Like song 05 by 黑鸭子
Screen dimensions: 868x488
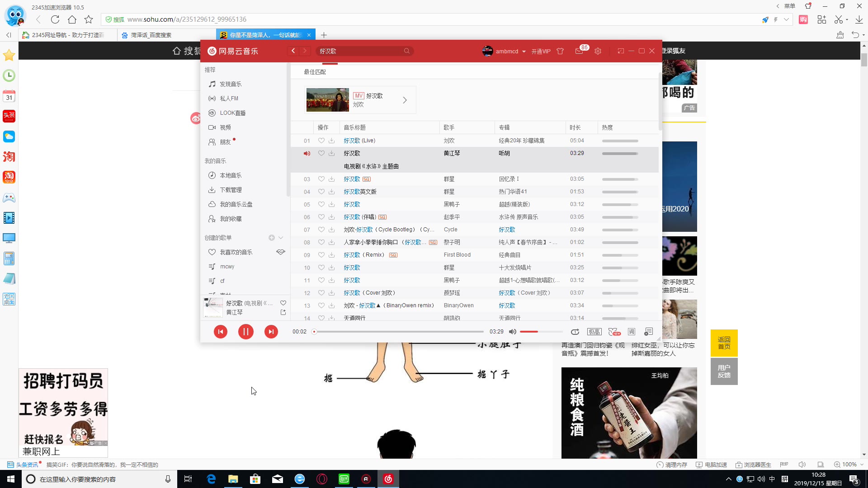[321, 204]
